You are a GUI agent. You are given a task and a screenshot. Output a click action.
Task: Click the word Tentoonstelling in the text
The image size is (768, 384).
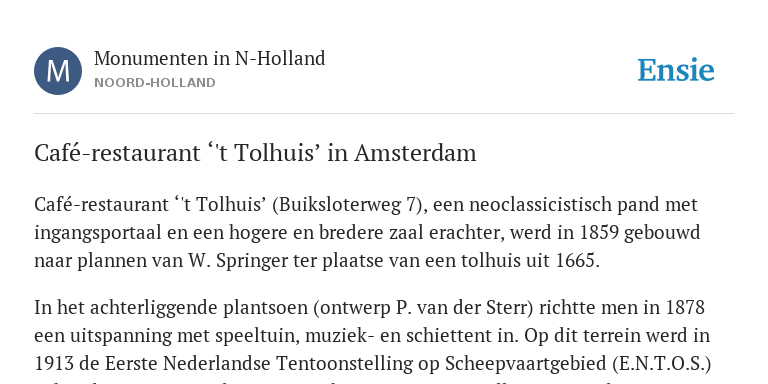pos(358,364)
